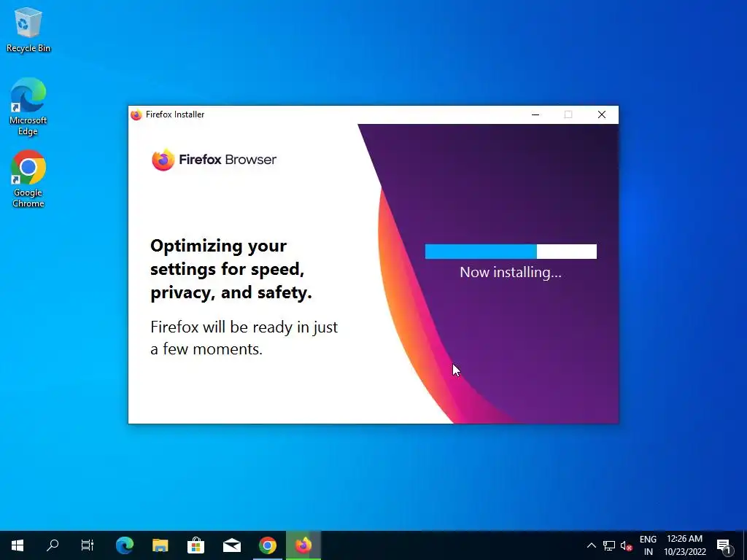The width and height of the screenshot is (747, 560).
Task: Click the installation progress bar
Action: pos(511,252)
